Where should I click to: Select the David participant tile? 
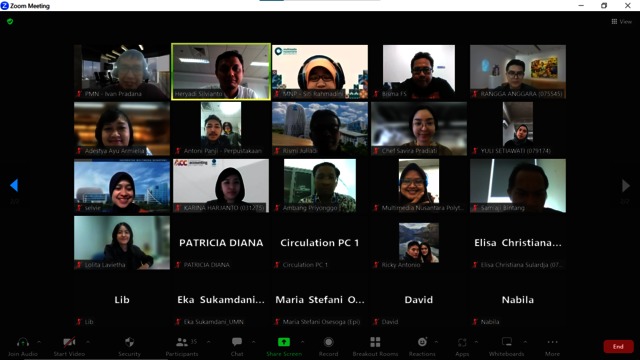[x=419, y=300]
